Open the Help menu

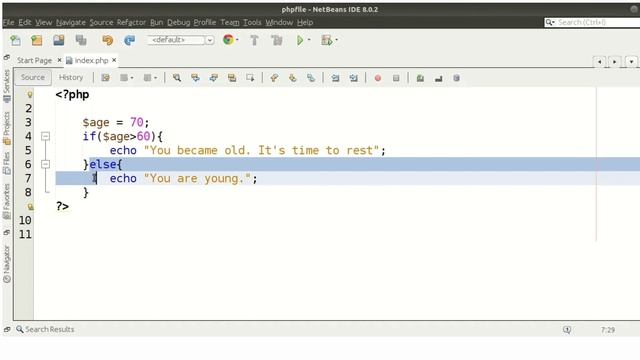(x=305, y=22)
